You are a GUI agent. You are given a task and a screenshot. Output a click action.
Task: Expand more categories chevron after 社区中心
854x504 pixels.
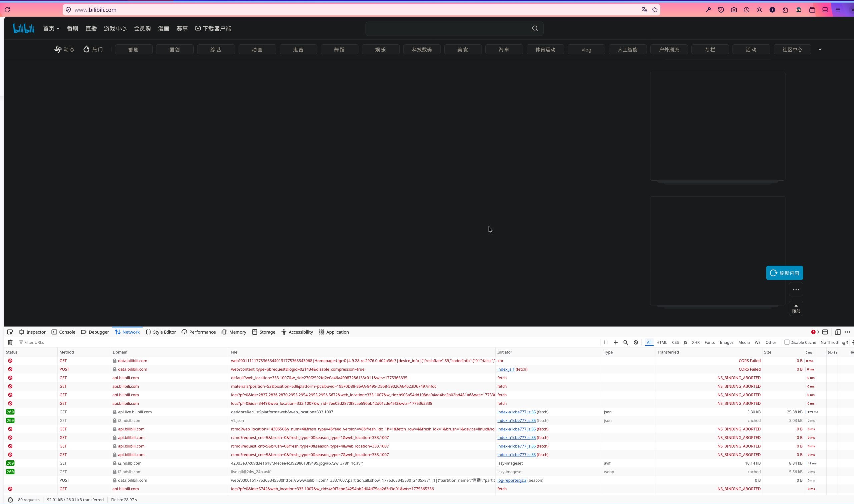tap(820, 50)
